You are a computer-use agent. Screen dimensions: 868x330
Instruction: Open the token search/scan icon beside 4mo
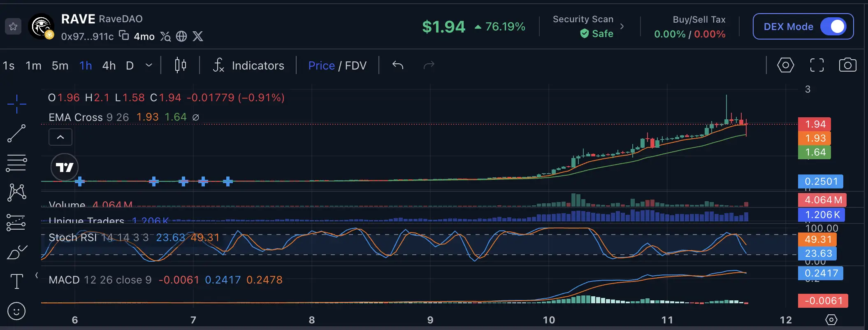pyautogui.click(x=165, y=36)
